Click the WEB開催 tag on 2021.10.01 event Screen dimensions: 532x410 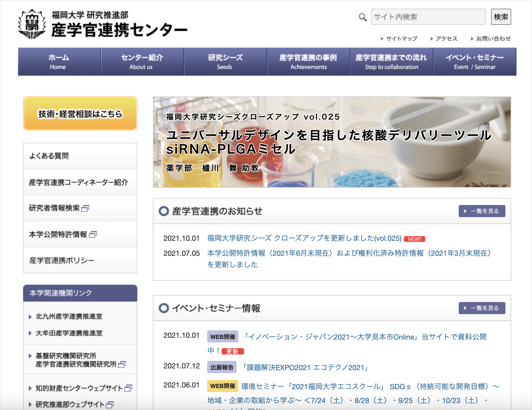(x=223, y=337)
